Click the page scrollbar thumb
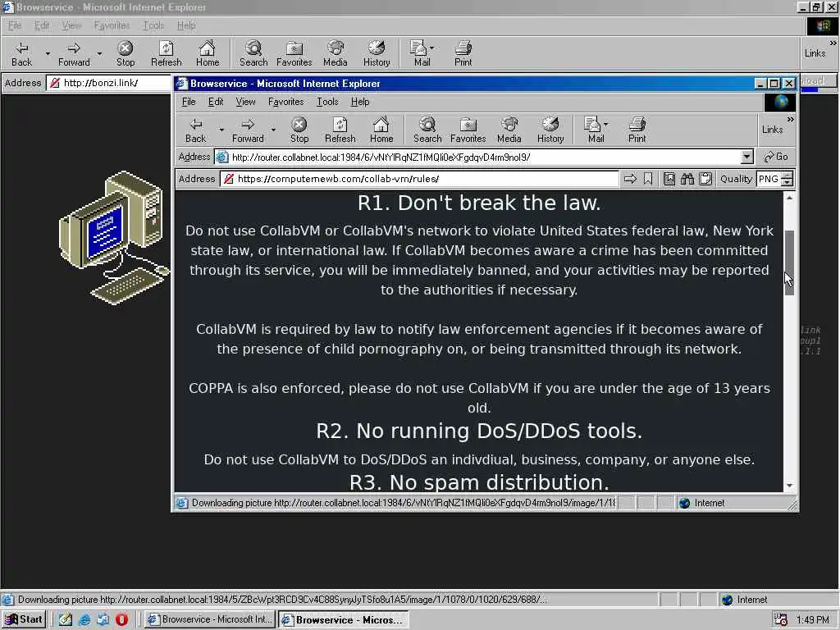Image resolution: width=840 pixels, height=630 pixels. coord(789,262)
